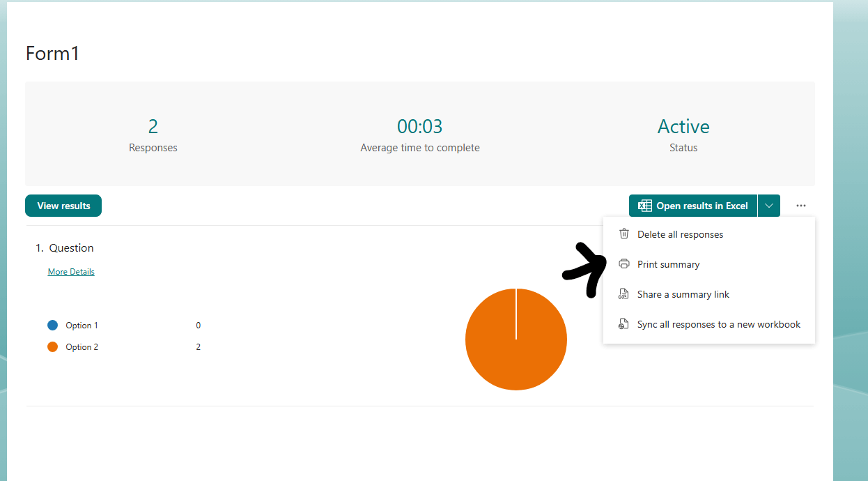This screenshot has height=481, width=868.
Task: Click the orange Option 2 legend dot
Action: [x=52, y=347]
